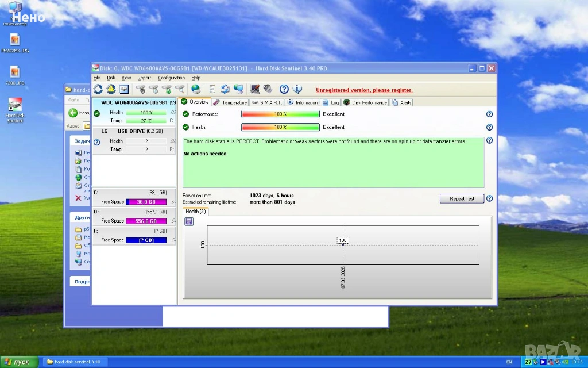The width and height of the screenshot is (588, 368).
Task: Open the Disk Performance tab
Action: pyautogui.click(x=366, y=102)
